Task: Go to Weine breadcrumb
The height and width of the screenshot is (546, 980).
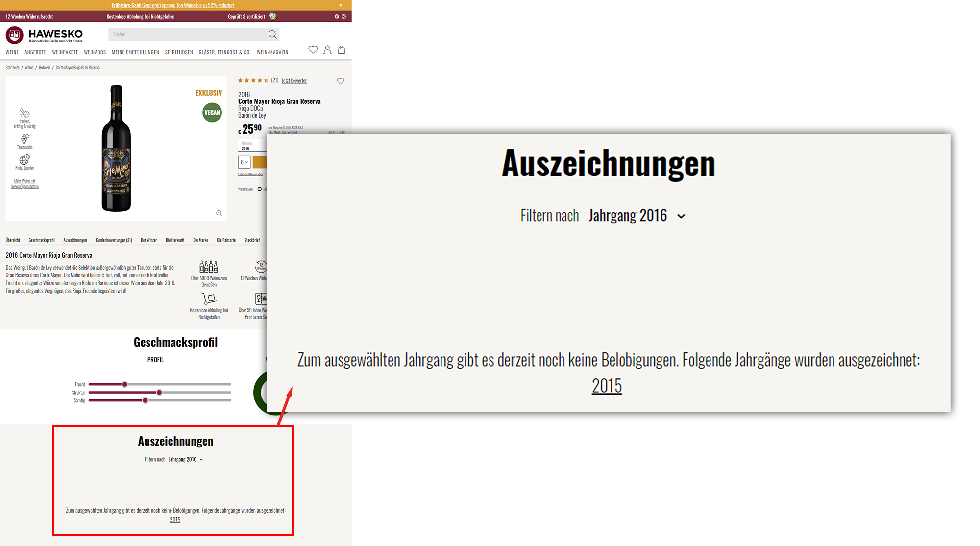Action: 29,68
